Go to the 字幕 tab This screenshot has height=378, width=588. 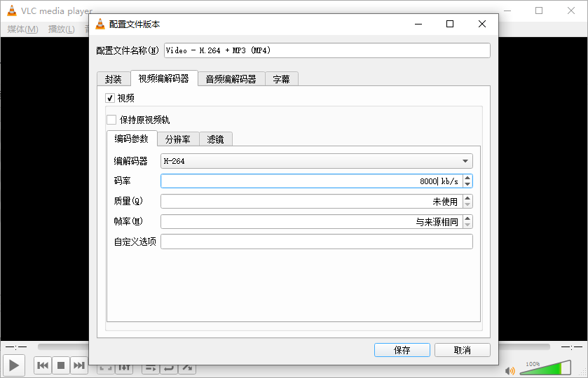pyautogui.click(x=281, y=79)
